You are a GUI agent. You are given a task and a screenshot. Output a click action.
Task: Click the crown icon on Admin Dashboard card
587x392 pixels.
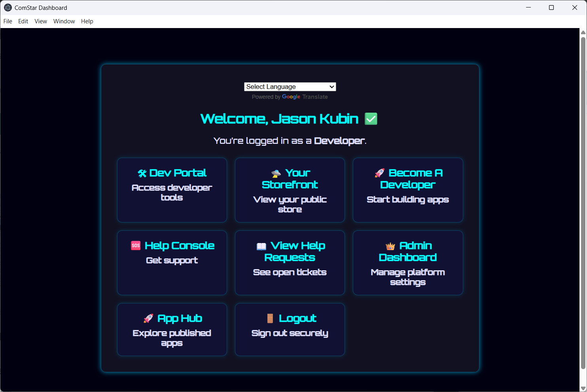pyautogui.click(x=390, y=245)
